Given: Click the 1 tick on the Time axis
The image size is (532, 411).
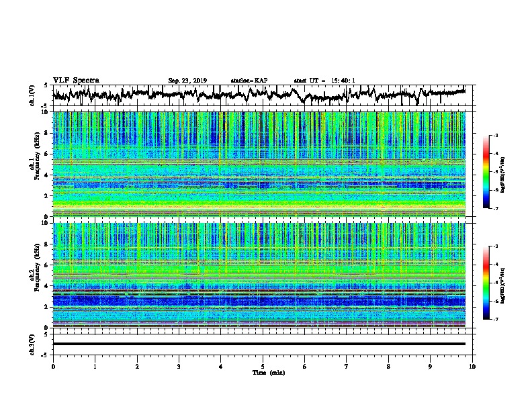Looking at the screenshot, I should pos(95,367).
